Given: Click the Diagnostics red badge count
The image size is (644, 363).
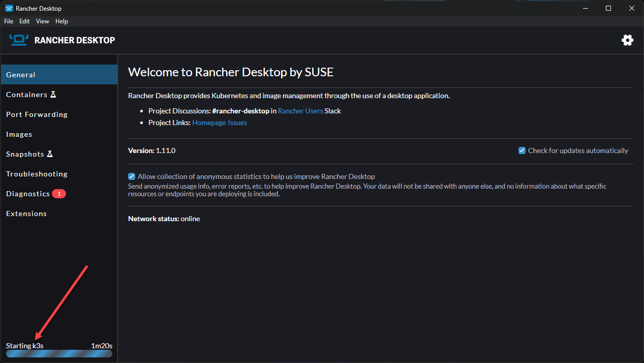Looking at the screenshot, I should point(59,194).
